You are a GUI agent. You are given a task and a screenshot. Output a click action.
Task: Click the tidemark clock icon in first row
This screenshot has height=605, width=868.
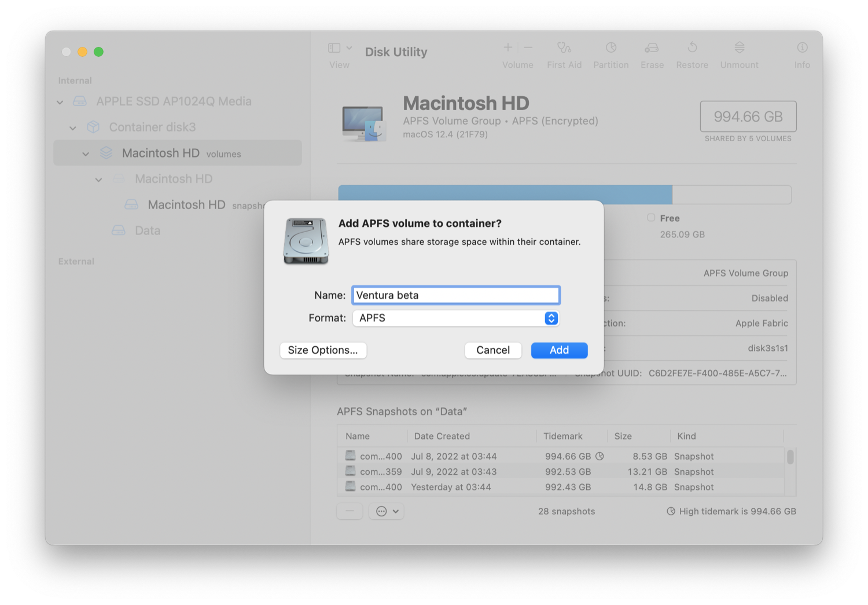coord(599,456)
